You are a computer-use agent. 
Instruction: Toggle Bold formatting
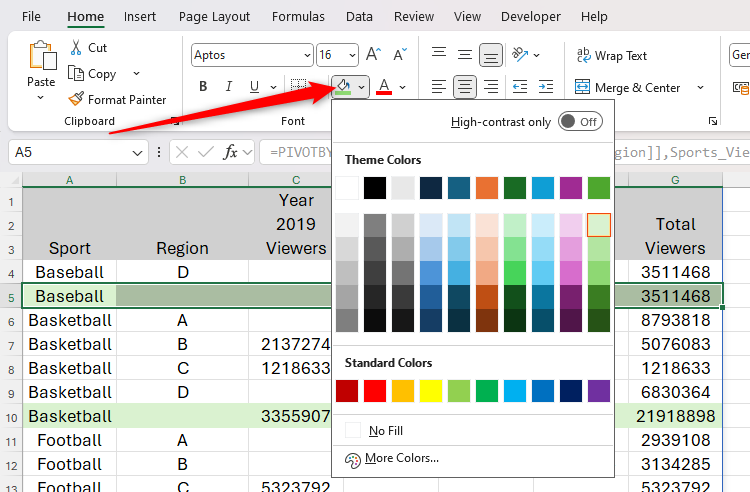202,87
